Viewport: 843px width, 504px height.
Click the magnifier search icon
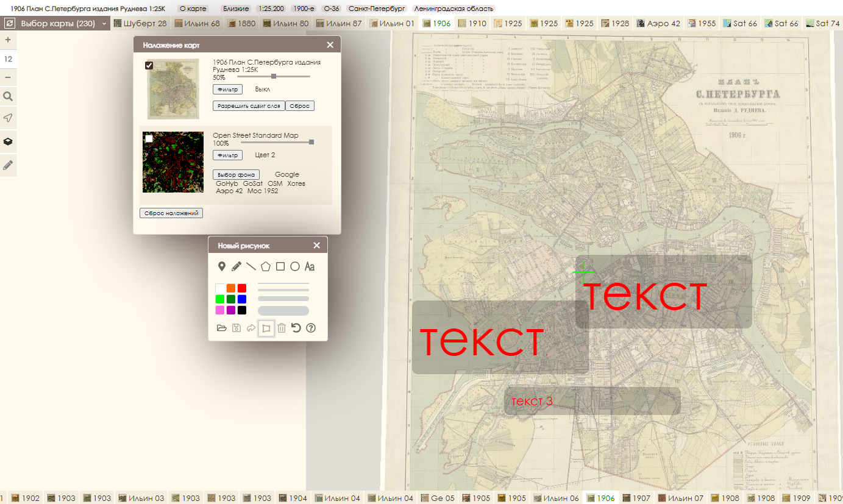(8, 96)
